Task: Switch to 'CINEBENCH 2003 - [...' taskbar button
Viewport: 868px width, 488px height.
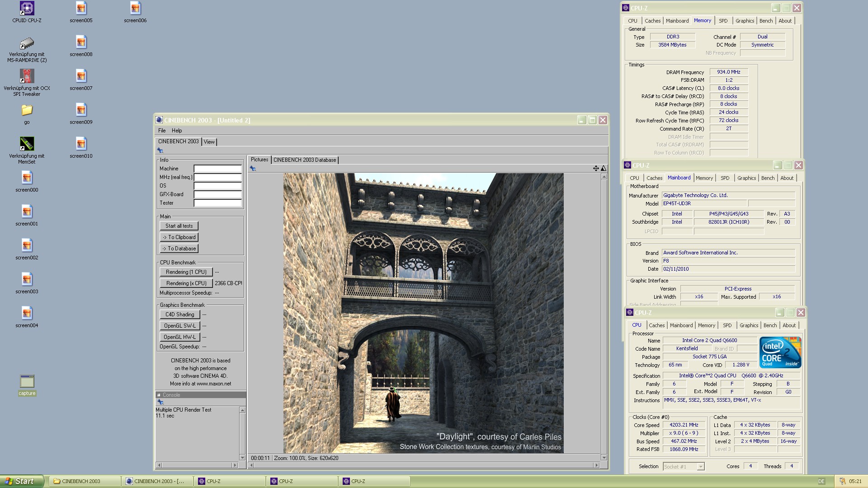Action: click(x=157, y=481)
